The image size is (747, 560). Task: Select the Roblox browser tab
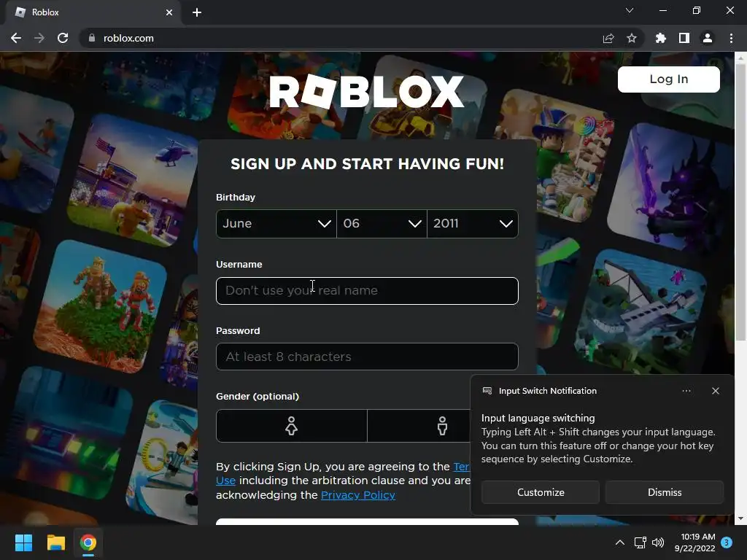pyautogui.click(x=93, y=12)
